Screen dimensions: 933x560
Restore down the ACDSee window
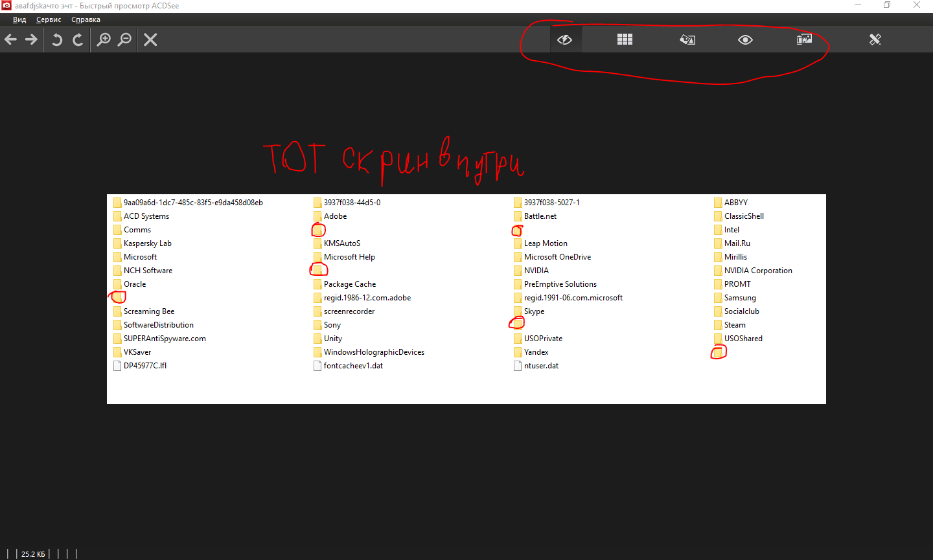(x=887, y=5)
